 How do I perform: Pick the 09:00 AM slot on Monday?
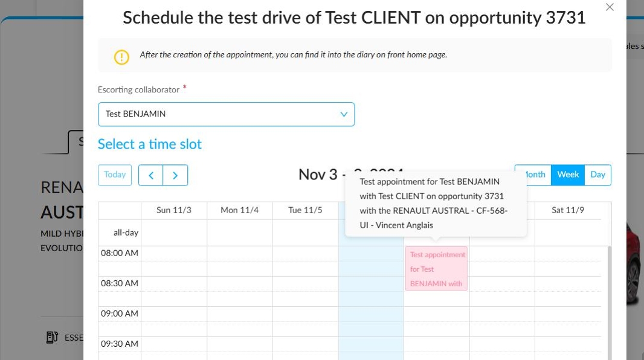pos(239,314)
